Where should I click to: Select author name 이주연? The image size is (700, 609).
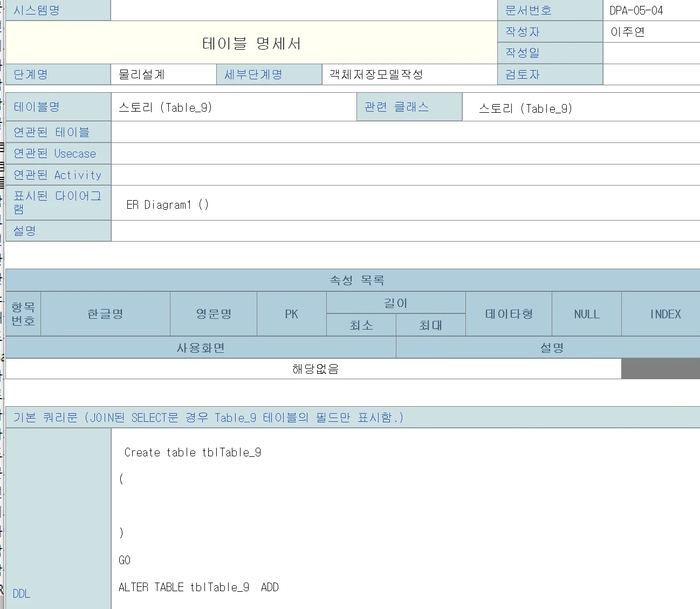tap(628, 32)
